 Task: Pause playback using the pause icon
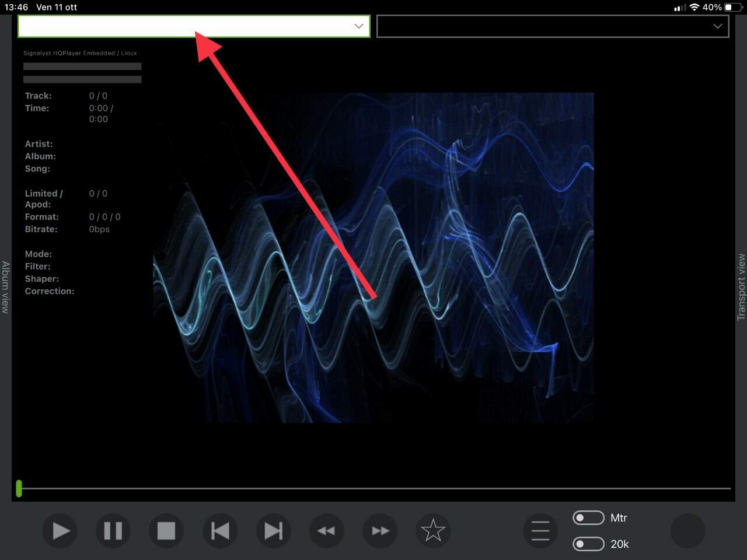pyautogui.click(x=113, y=531)
